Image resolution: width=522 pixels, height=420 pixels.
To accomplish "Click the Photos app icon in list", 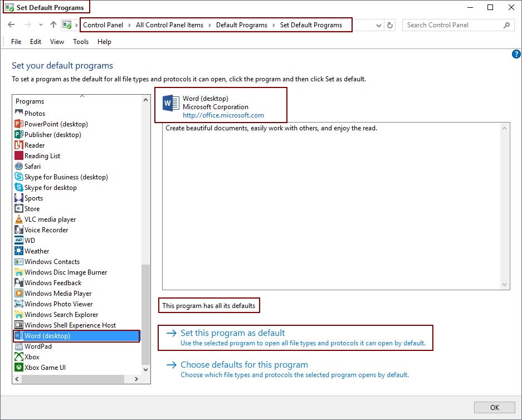I will [19, 113].
